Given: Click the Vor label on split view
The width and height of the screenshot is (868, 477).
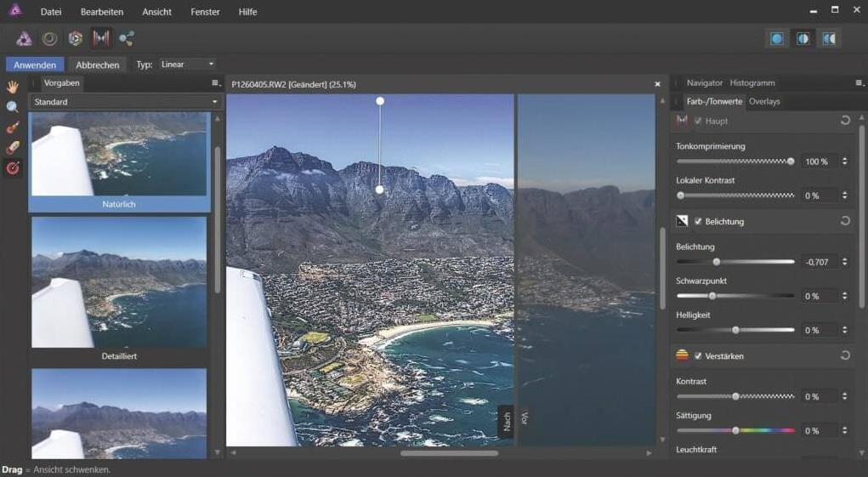Looking at the screenshot, I should [x=525, y=419].
